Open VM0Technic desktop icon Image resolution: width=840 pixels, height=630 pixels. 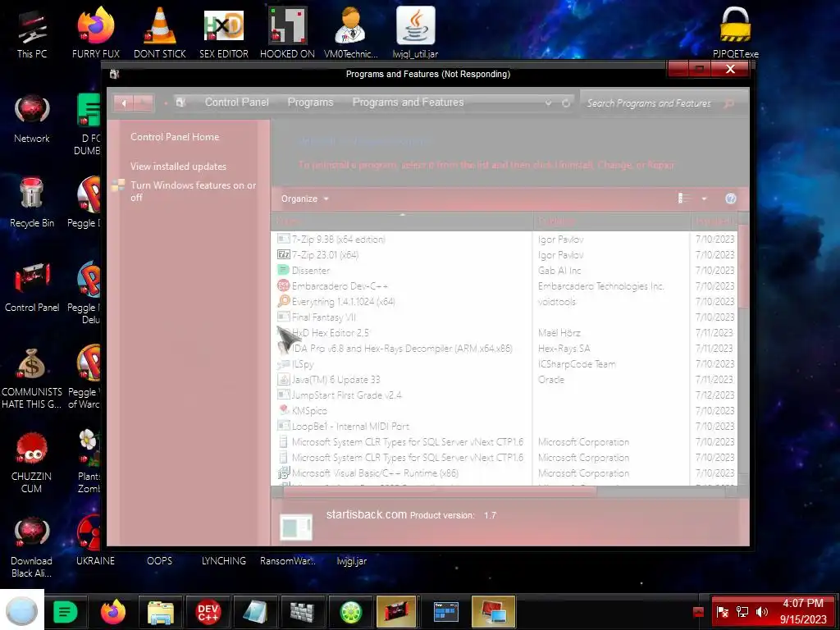(x=350, y=33)
